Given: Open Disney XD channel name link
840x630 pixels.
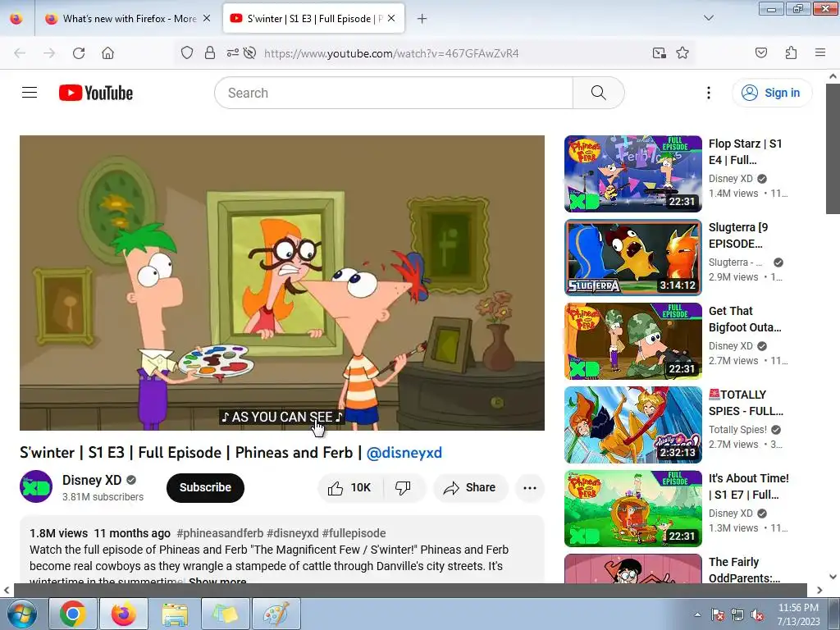Looking at the screenshot, I should [92, 480].
